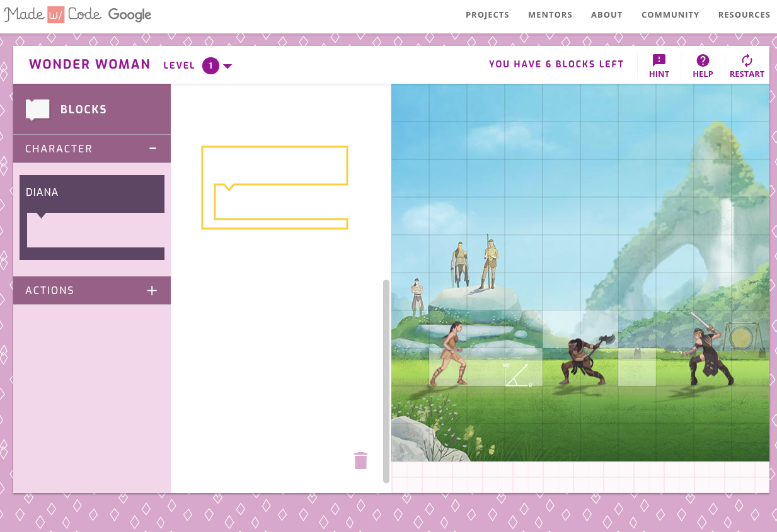This screenshot has width=777, height=532.
Task: Click the trash can to delete blocks
Action: (x=361, y=460)
